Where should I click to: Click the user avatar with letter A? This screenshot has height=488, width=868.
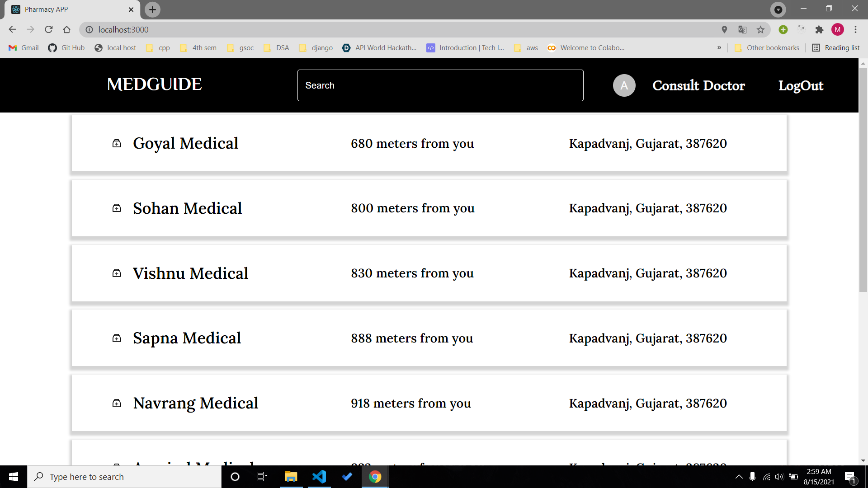coord(624,85)
